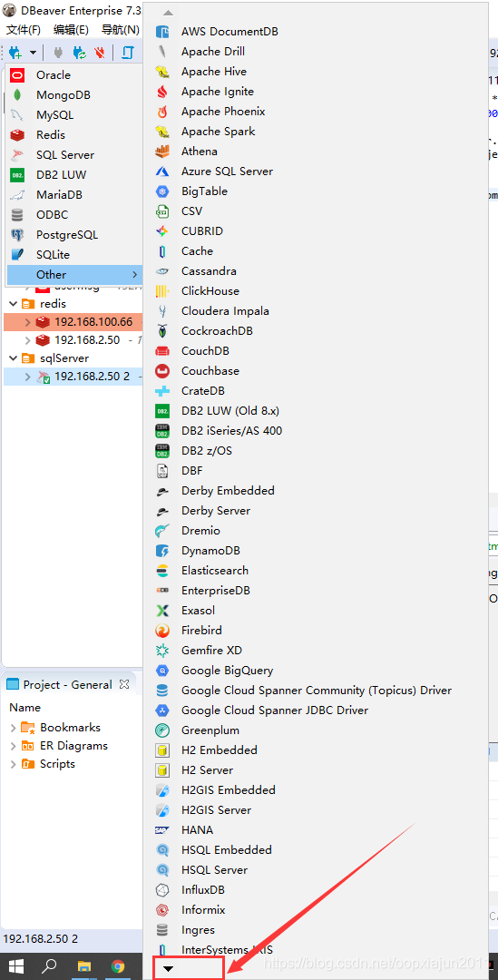Expand the 192.168.2.50 2 connection

pyautogui.click(x=27, y=377)
